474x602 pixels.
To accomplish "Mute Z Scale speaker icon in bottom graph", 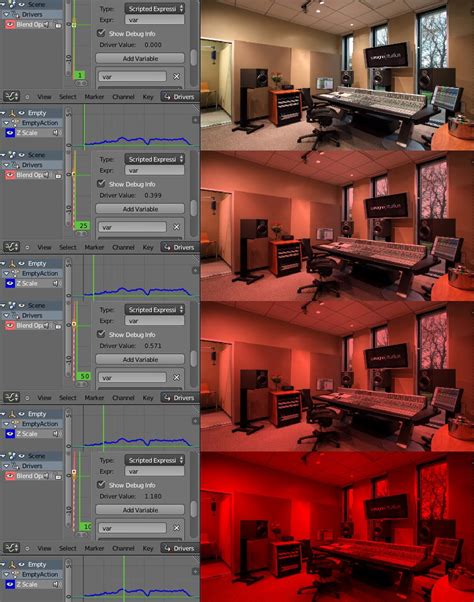I will pyautogui.click(x=56, y=584).
